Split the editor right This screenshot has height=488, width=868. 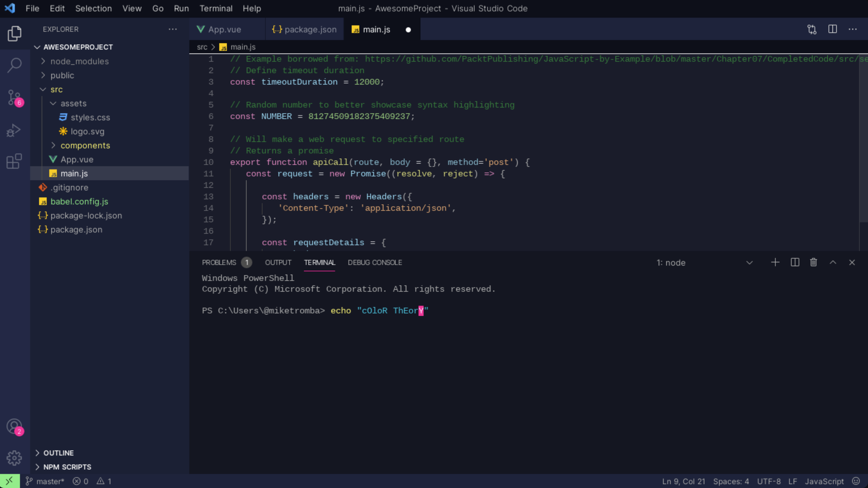[x=832, y=30]
